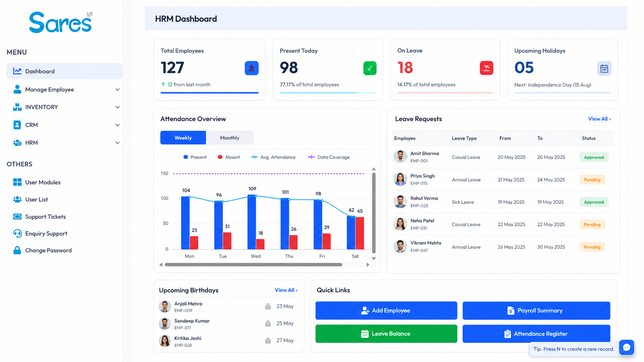Click the chat bubble icon

626,347
